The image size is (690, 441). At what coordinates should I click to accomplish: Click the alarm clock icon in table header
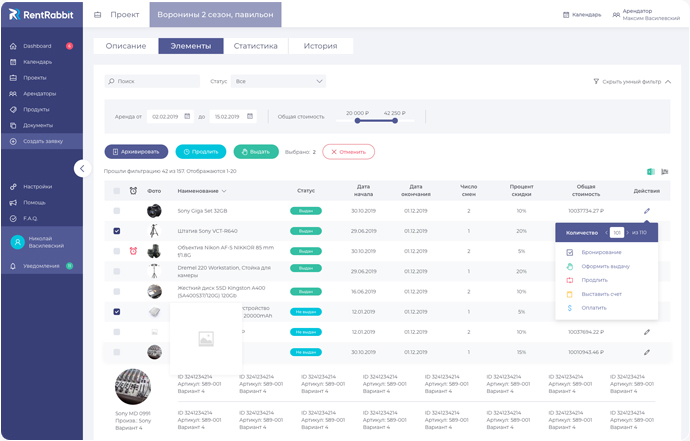[133, 191]
